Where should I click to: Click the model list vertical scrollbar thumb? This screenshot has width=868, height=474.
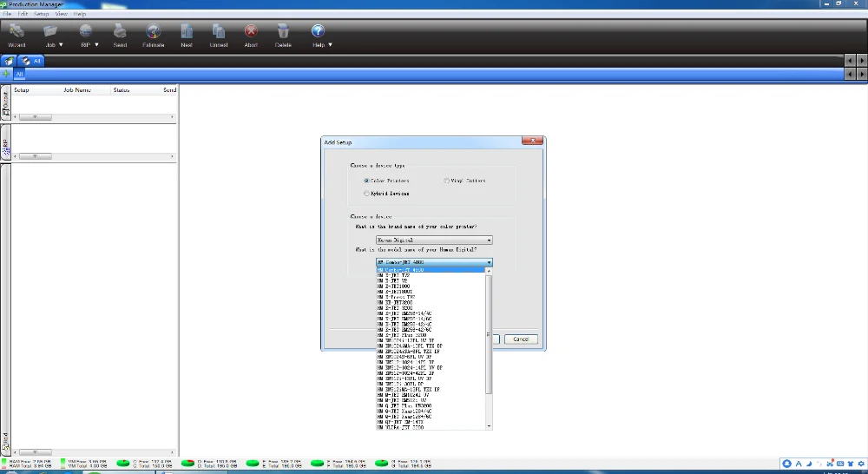pyautogui.click(x=488, y=334)
